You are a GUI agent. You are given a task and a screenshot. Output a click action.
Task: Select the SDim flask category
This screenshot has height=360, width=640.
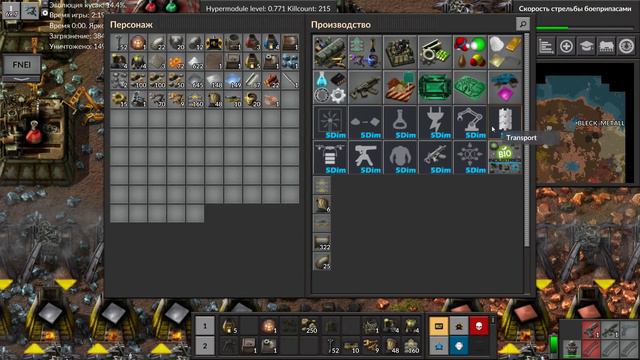pyautogui.click(x=400, y=122)
